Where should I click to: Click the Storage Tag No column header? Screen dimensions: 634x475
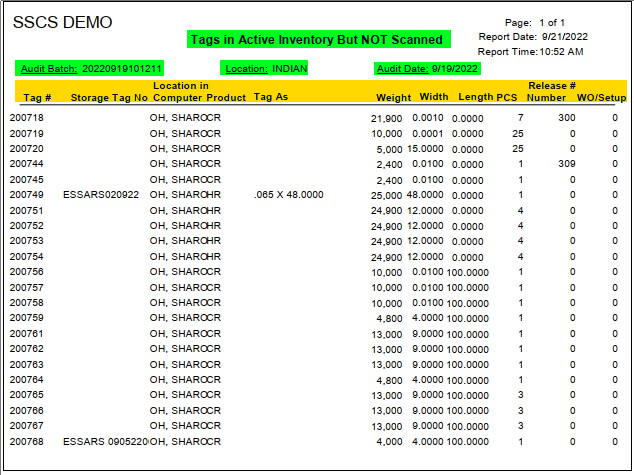click(x=109, y=98)
